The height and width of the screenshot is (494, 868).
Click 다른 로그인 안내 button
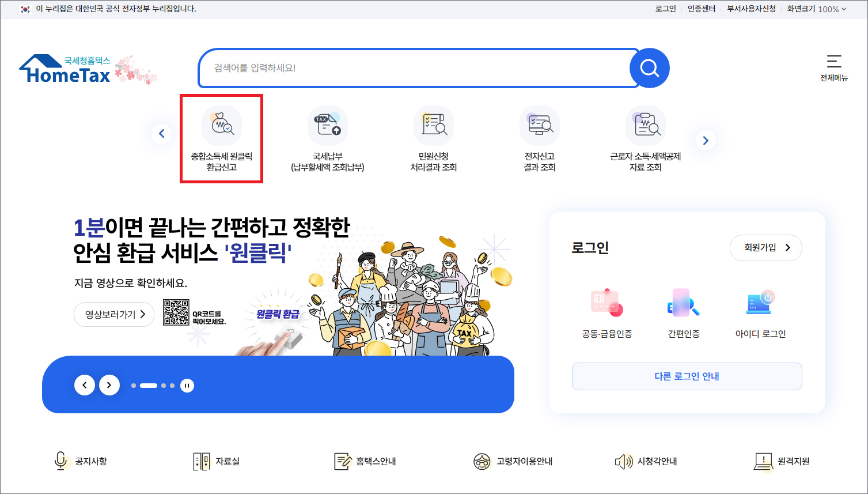(687, 376)
